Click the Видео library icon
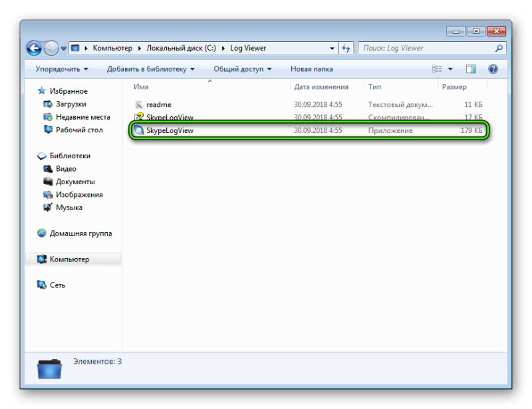Viewport: 532px width, 409px height. (48, 169)
